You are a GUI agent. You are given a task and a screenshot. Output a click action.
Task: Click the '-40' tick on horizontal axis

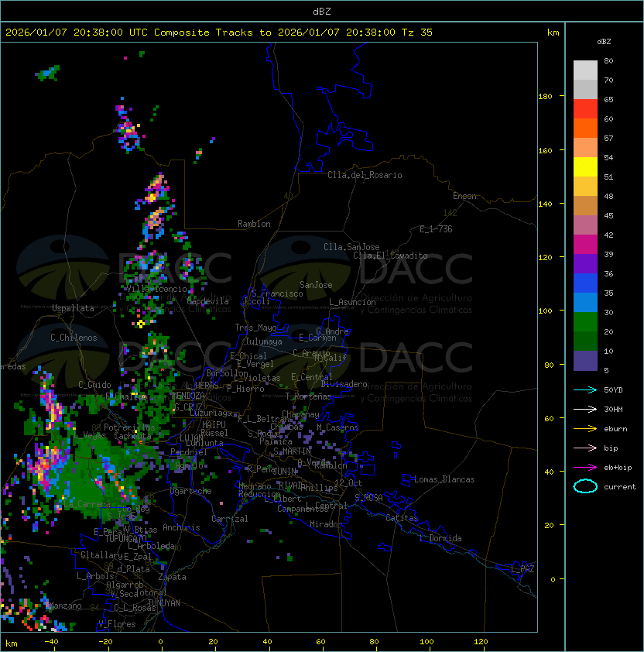[51, 642]
